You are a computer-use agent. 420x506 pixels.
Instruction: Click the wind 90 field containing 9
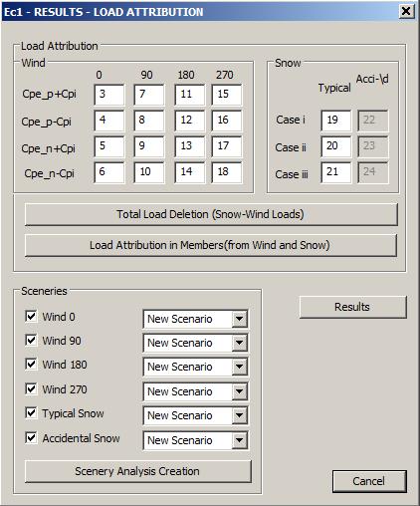pos(149,146)
